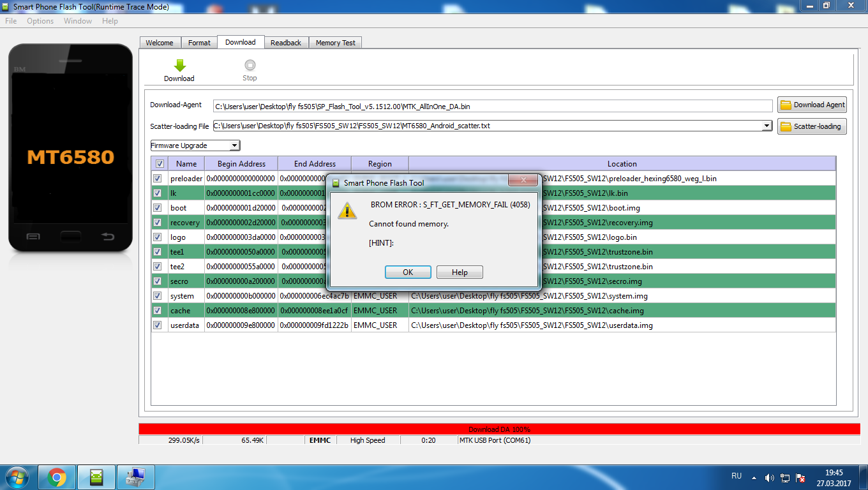Uncheck the secro partition checkbox

pos(158,281)
